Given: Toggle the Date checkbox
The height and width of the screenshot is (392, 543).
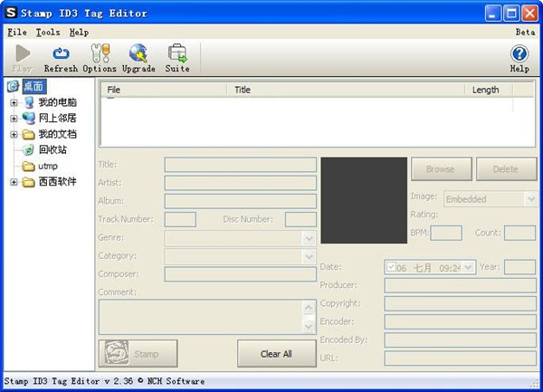Looking at the screenshot, I should (x=391, y=267).
